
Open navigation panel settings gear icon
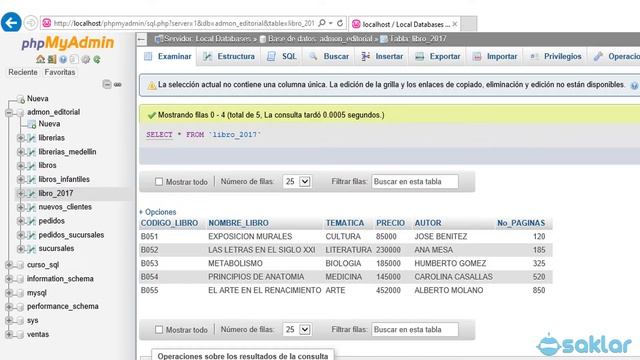(85, 59)
